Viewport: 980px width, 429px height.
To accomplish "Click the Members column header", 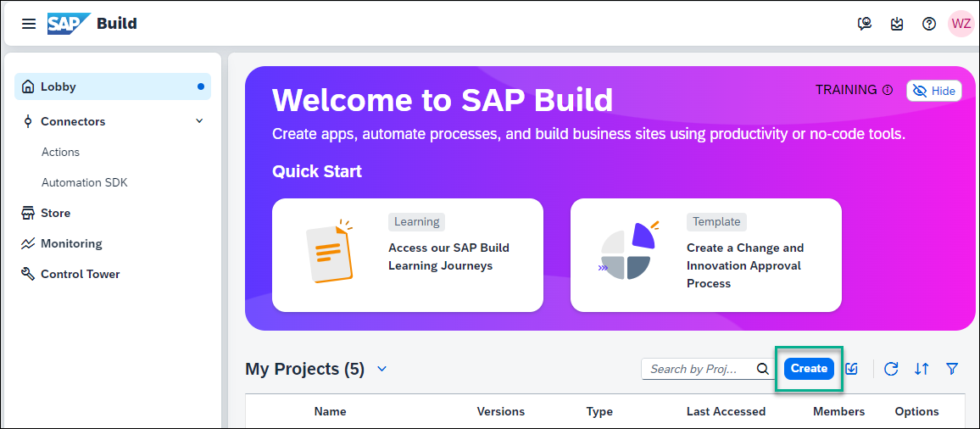I will (838, 411).
